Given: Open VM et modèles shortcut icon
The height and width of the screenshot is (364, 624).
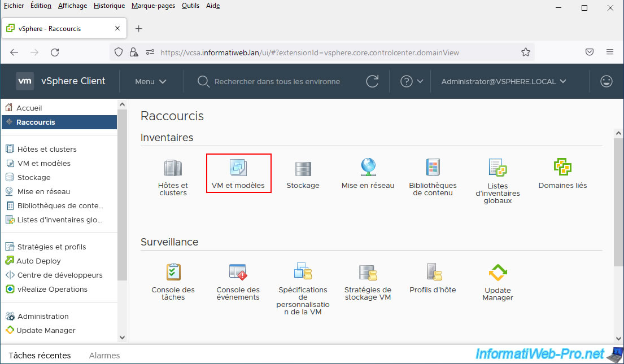Looking at the screenshot, I should 238,168.
